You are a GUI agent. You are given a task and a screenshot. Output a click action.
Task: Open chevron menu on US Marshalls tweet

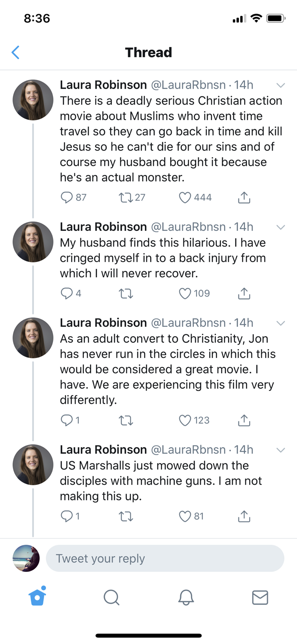[x=281, y=450]
